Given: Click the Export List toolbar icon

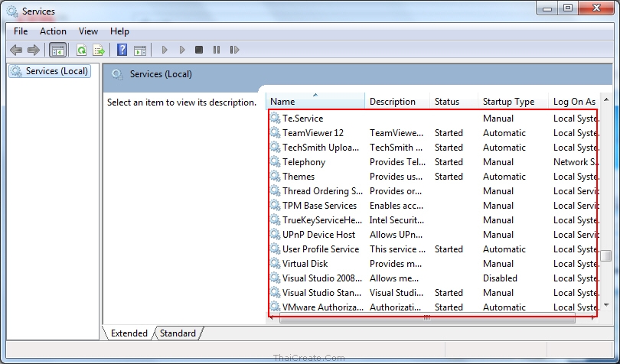Looking at the screenshot, I should point(98,50).
